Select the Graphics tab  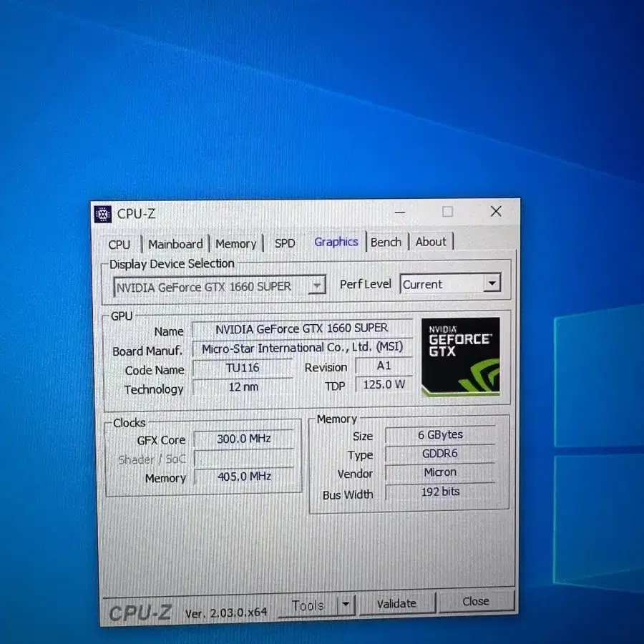coord(336,242)
